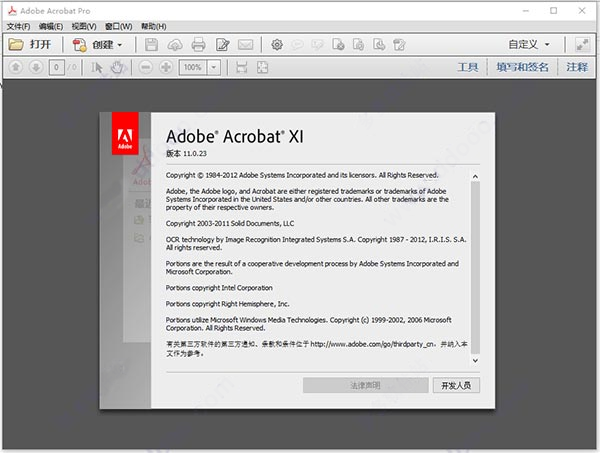Click the 开发人员 button in about dialog
This screenshot has height=453, width=600.
tap(456, 385)
